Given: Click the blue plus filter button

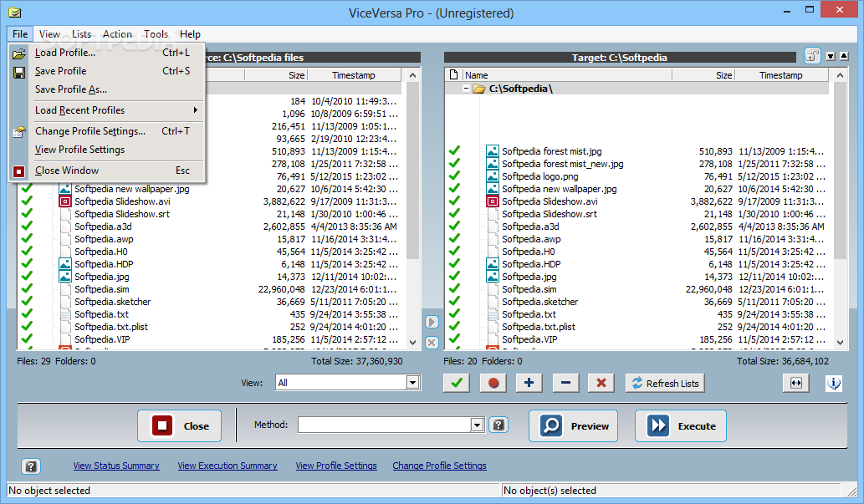Looking at the screenshot, I should pos(529,383).
